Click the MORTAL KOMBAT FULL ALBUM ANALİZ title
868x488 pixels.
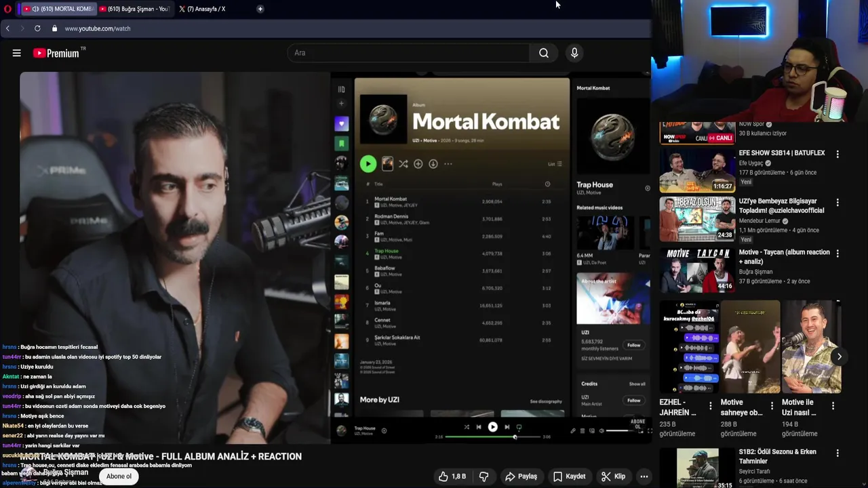[161, 457]
